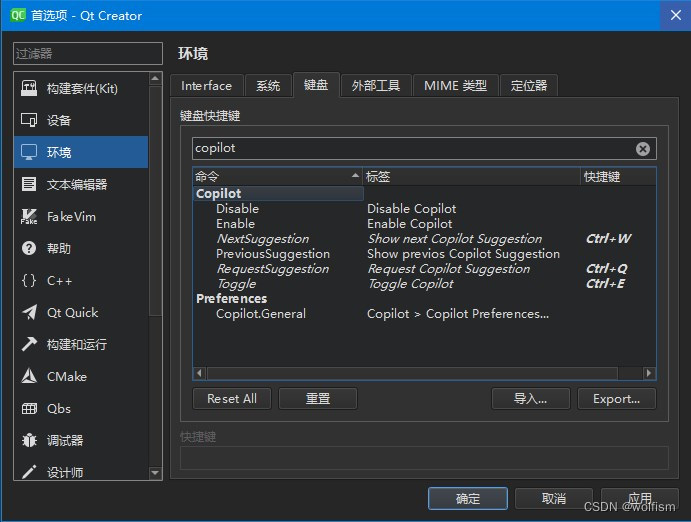Select the RequestSuggestion command row
The image size is (691, 522).
coord(424,269)
